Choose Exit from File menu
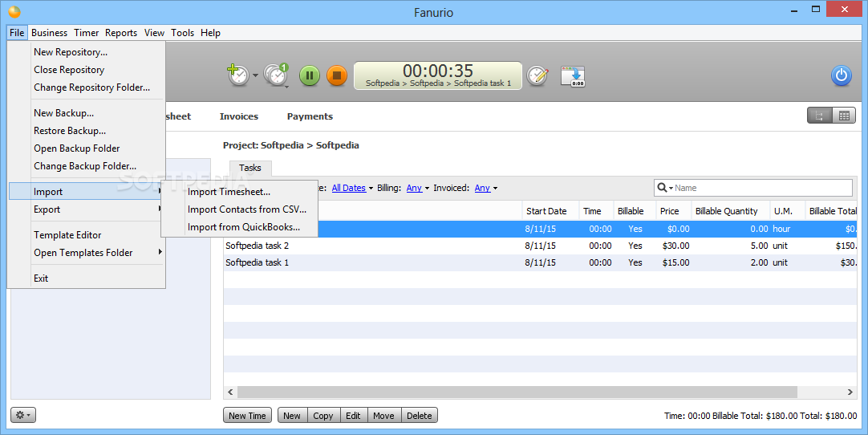The height and width of the screenshot is (435, 868). [87, 278]
